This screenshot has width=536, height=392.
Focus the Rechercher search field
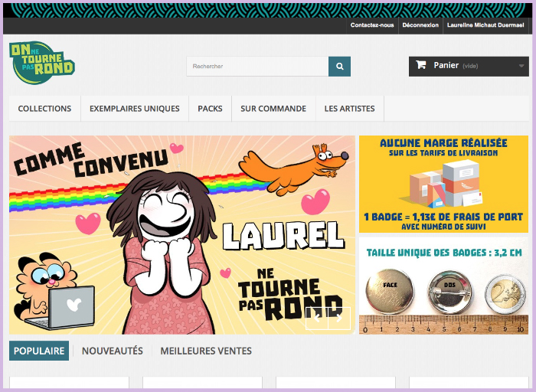257,67
